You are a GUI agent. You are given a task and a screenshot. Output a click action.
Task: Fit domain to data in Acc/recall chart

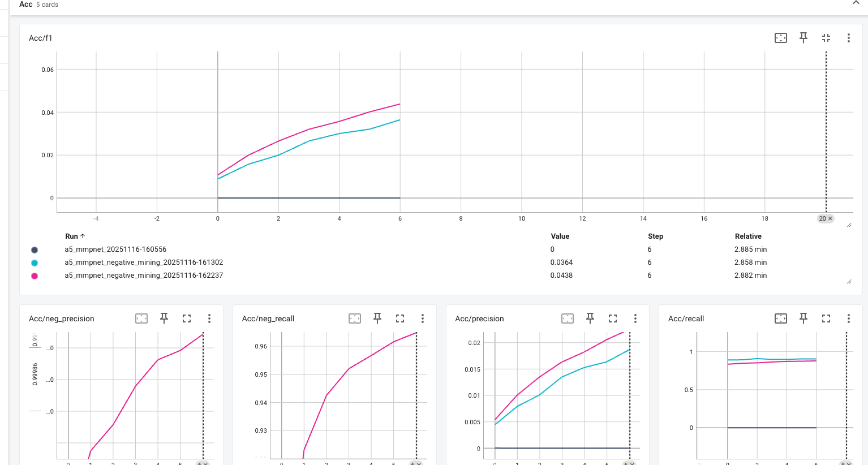point(780,318)
